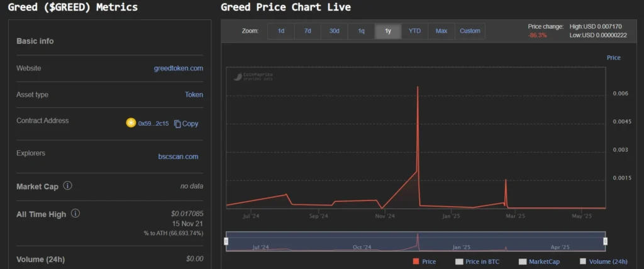Image resolution: width=644 pixels, height=269 pixels.
Task: Click the 15 Nov 21 date text
Action: [187, 224]
